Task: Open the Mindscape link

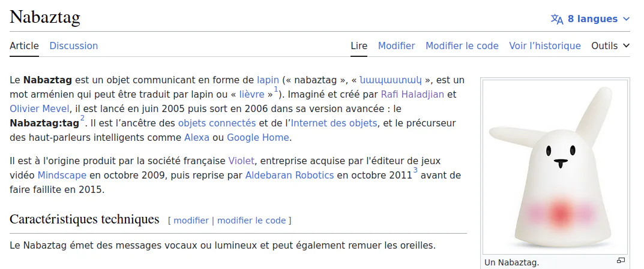Action: (62, 176)
